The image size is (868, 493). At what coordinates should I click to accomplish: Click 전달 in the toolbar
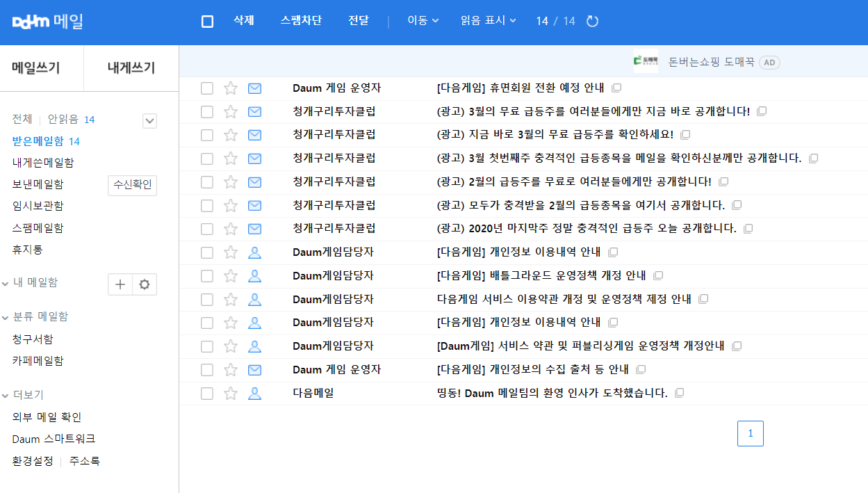pos(359,21)
